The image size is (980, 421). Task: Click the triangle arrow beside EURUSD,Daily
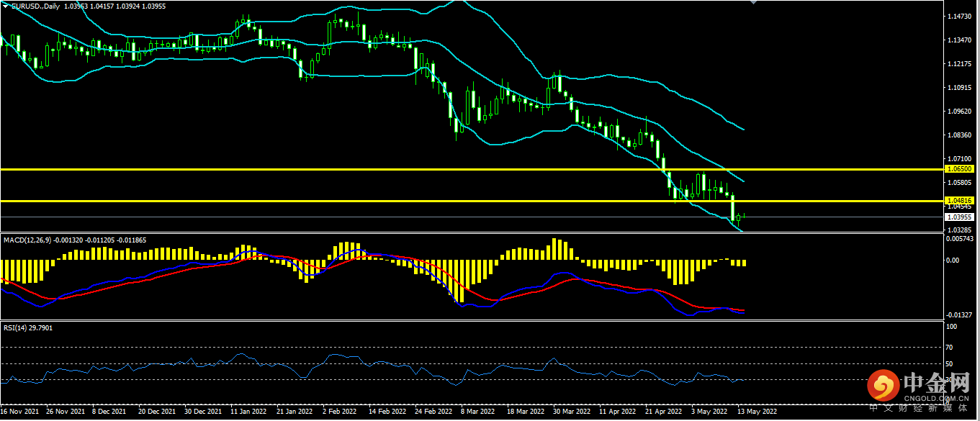click(6, 6)
